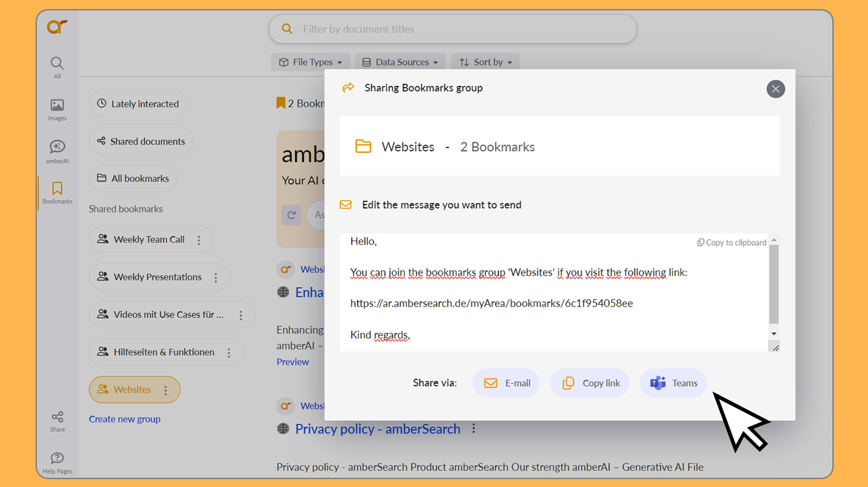The image size is (868, 487).
Task: Click envelope icon beside Edit the message
Action: [x=346, y=205]
